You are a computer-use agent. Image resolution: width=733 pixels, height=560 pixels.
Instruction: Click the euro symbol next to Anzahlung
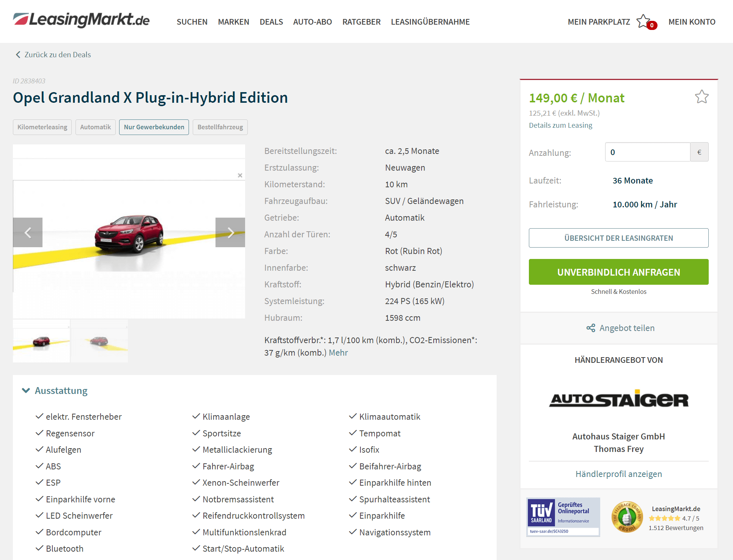[x=699, y=152]
